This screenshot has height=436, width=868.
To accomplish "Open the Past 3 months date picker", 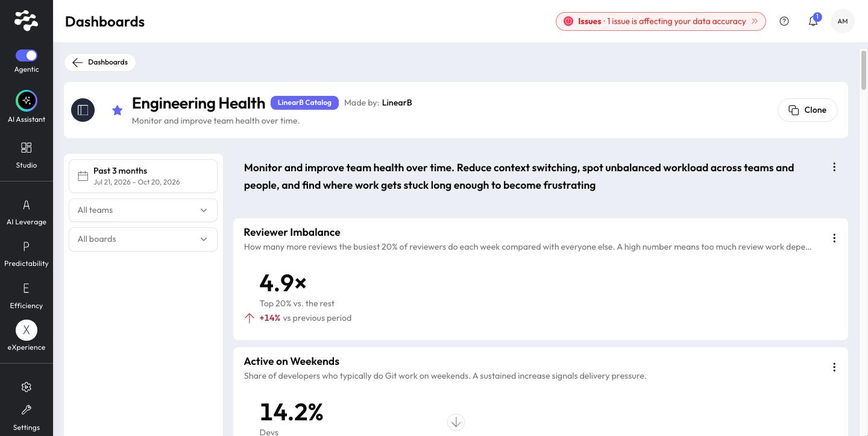I will (143, 176).
